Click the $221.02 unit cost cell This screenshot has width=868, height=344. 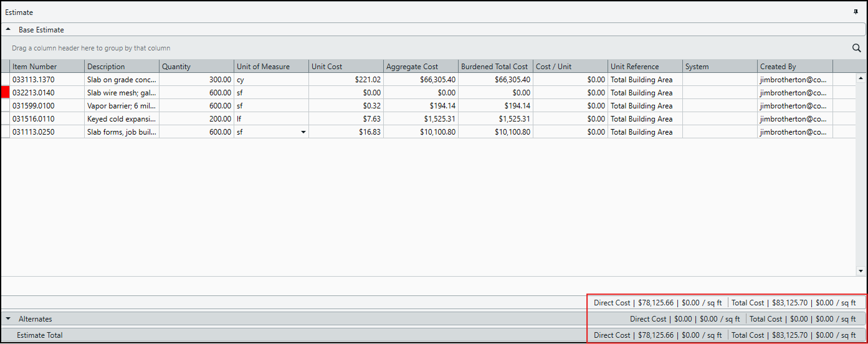point(346,80)
